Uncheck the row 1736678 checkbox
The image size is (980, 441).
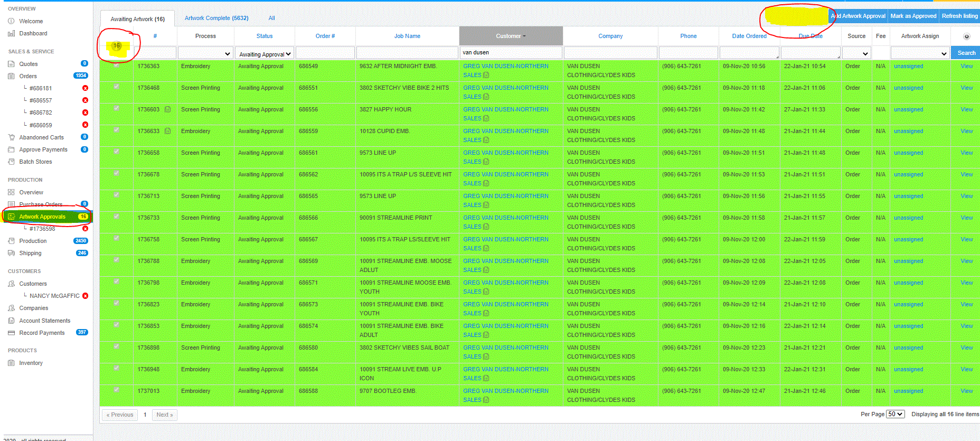(116, 173)
